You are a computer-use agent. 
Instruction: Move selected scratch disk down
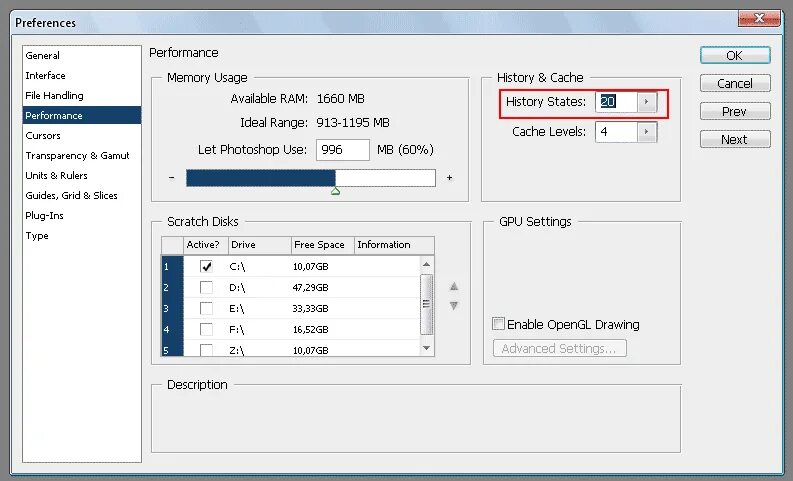(x=454, y=305)
